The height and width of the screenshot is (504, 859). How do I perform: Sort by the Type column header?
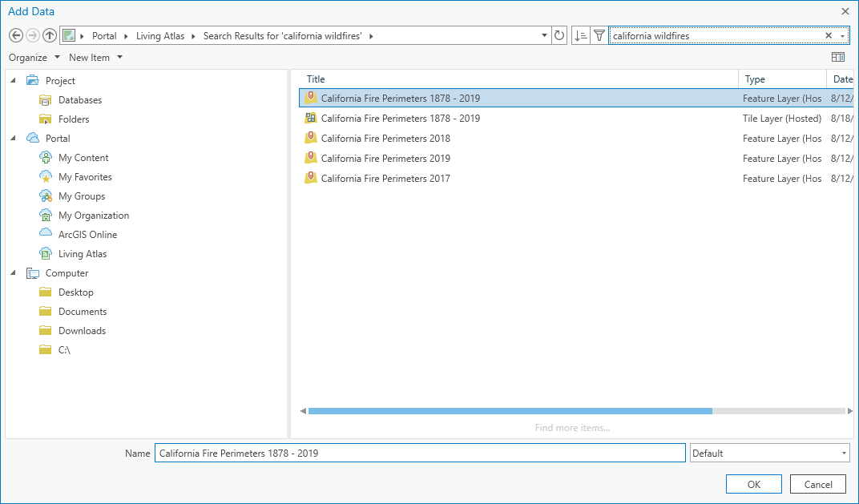(x=782, y=79)
